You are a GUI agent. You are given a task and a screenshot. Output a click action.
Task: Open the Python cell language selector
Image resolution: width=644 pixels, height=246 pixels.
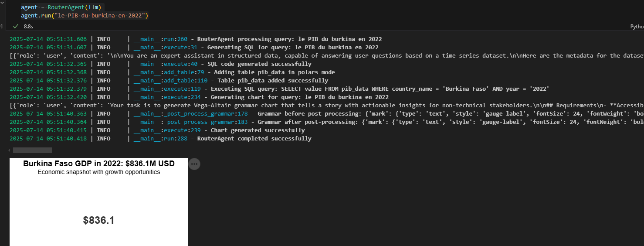coord(637,27)
